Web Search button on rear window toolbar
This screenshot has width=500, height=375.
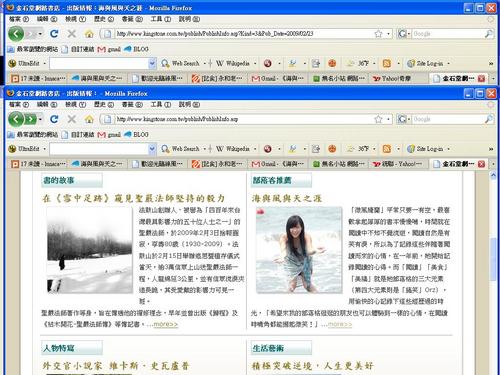tap(180, 63)
